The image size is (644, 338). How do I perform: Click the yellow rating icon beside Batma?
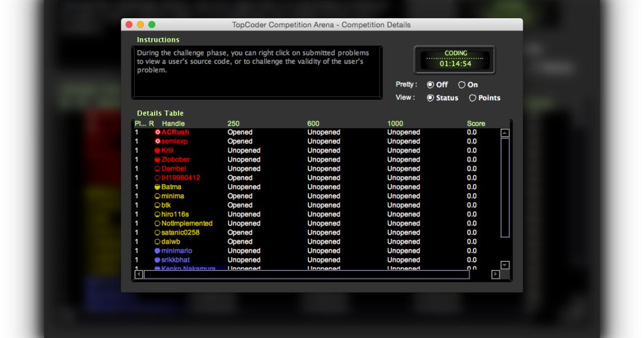(x=157, y=187)
